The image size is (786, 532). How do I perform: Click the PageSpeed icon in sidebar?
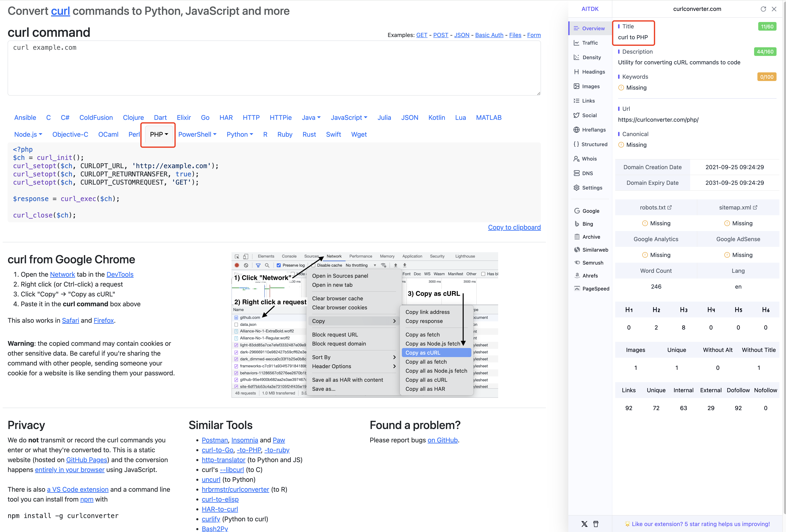pos(577,289)
